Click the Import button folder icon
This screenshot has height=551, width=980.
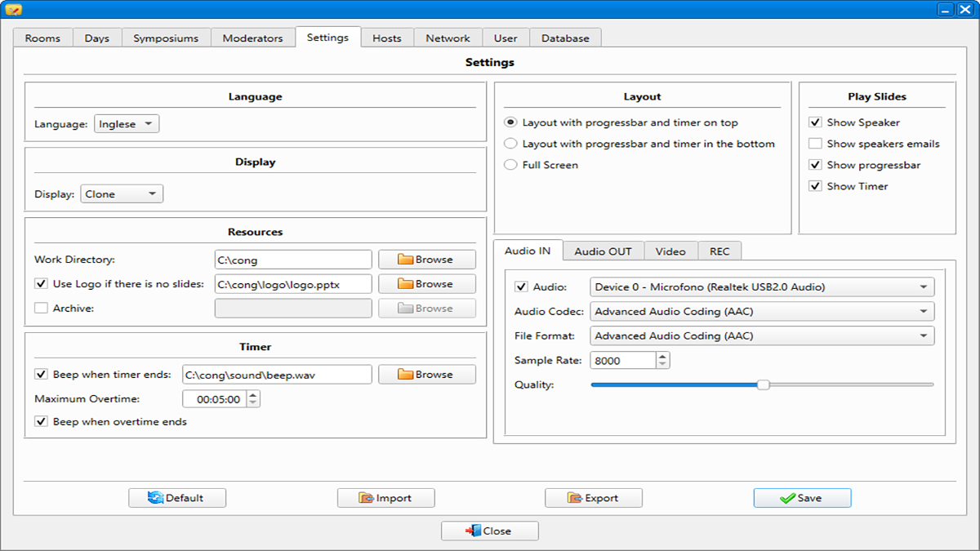point(366,498)
